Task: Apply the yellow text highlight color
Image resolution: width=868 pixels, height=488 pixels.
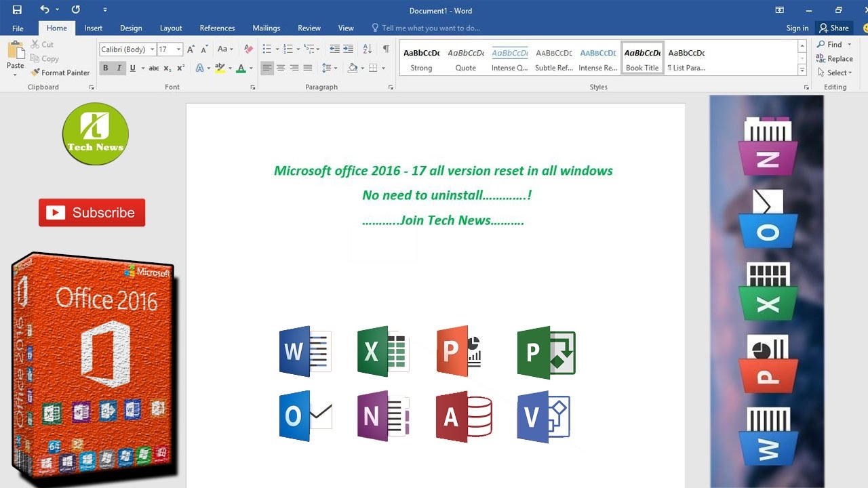Action: coord(220,68)
